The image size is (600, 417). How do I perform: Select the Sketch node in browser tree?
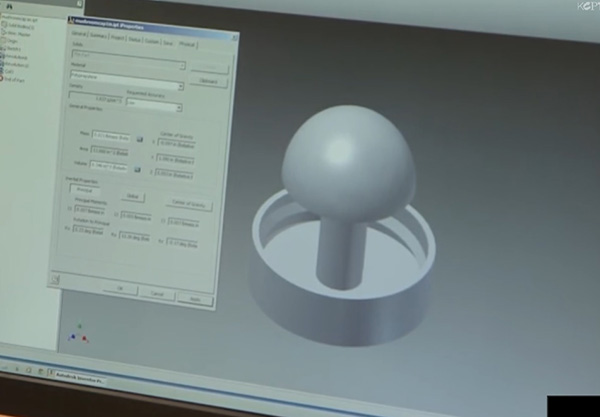14,49
